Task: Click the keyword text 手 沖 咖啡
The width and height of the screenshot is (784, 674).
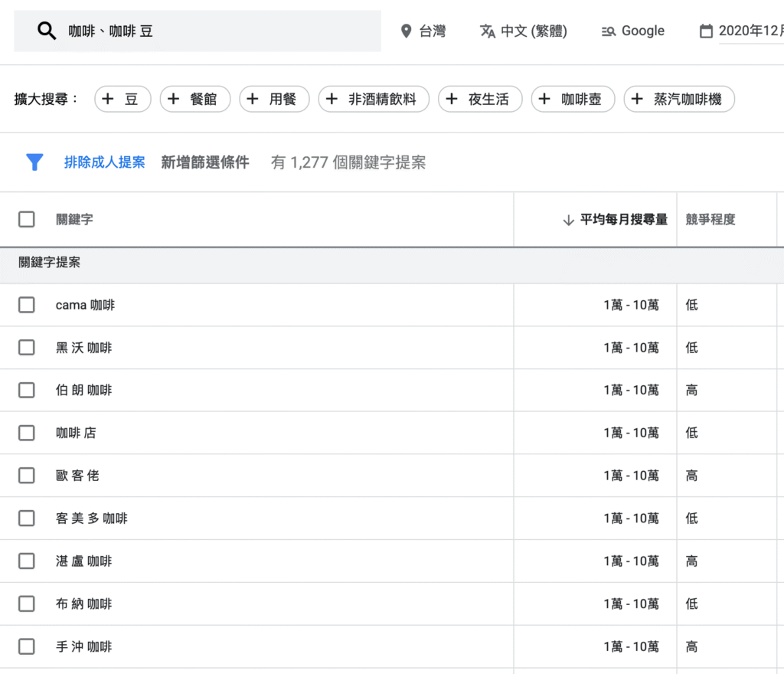Action: pos(83,646)
